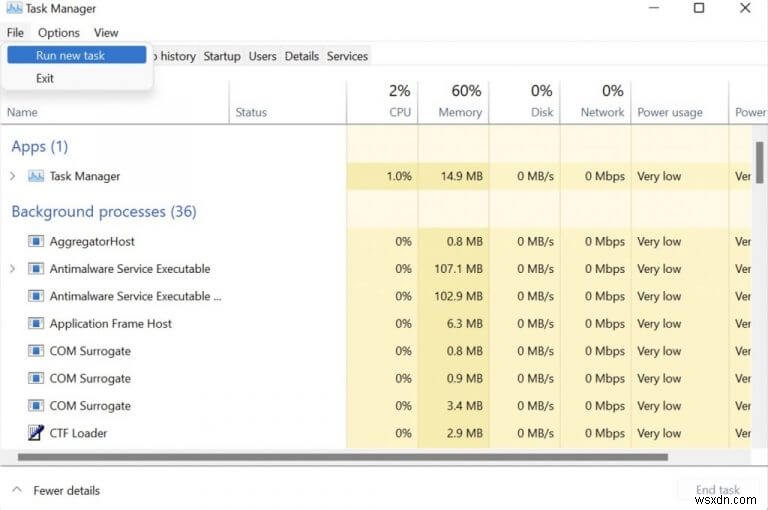Switch to the Services tab

coord(347,56)
